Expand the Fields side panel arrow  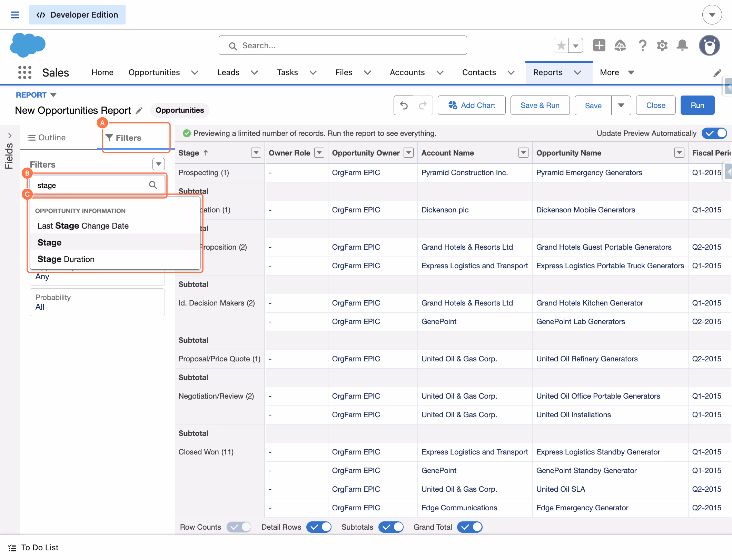[x=10, y=136]
